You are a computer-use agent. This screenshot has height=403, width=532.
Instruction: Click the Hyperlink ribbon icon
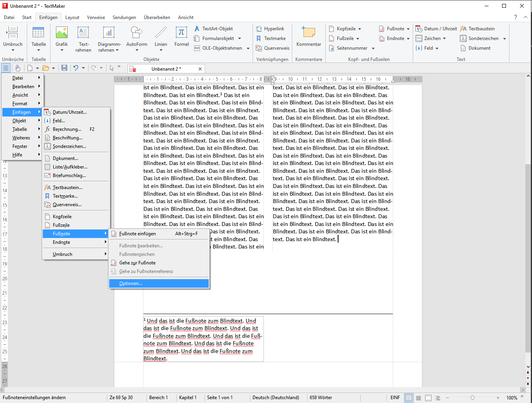click(x=259, y=29)
